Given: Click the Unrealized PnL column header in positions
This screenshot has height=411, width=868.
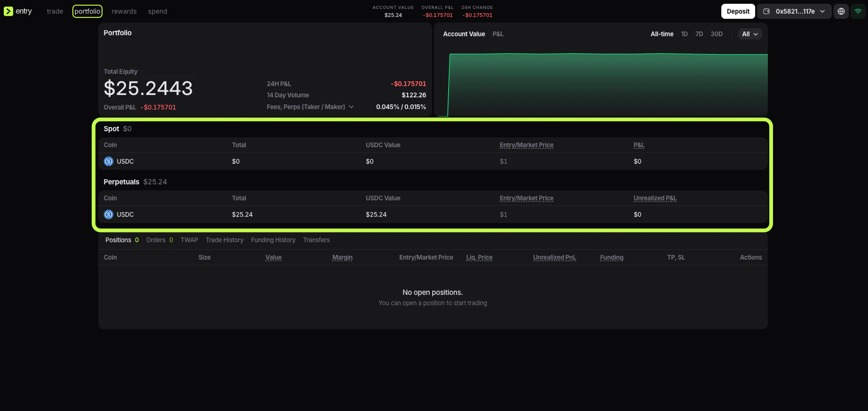Looking at the screenshot, I should pyautogui.click(x=555, y=257).
